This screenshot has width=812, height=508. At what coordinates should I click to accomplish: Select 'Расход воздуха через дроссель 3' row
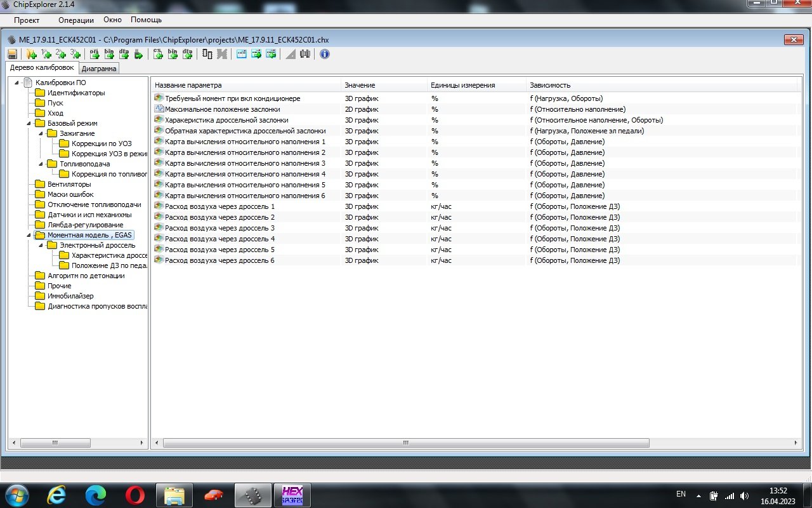(219, 228)
